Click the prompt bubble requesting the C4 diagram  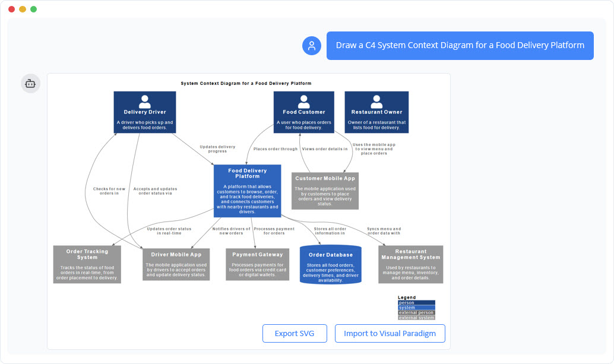coord(460,45)
